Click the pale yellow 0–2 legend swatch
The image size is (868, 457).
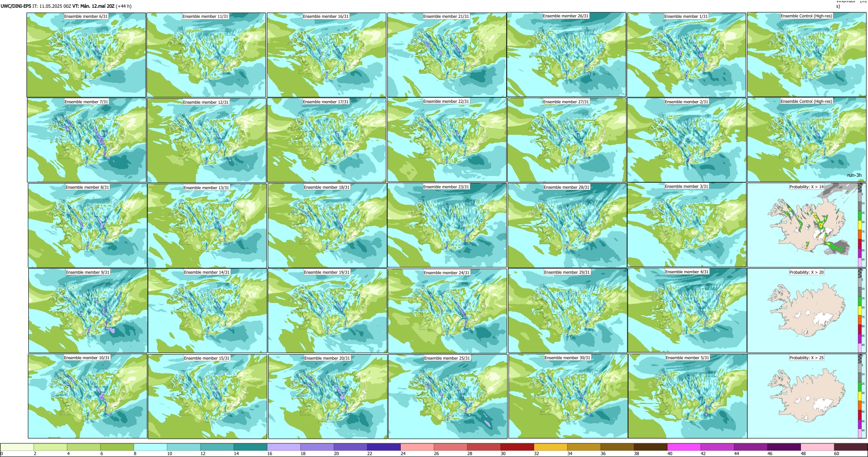17,447
